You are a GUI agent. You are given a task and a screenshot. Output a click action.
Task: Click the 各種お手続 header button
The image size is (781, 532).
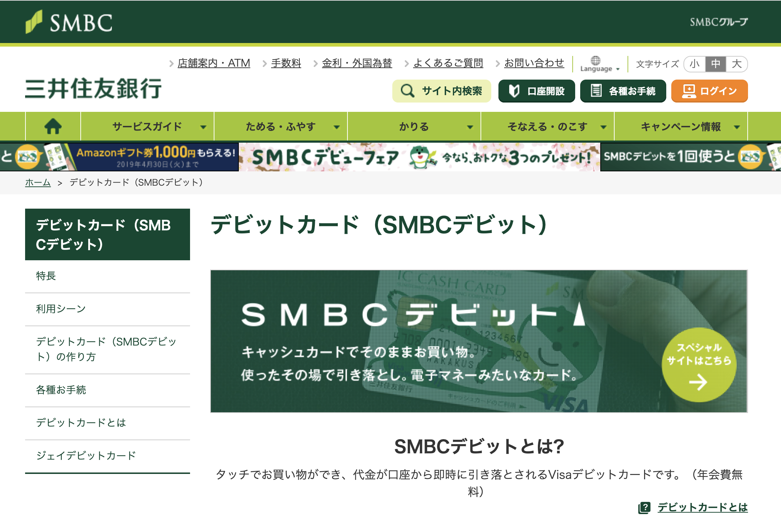(623, 91)
